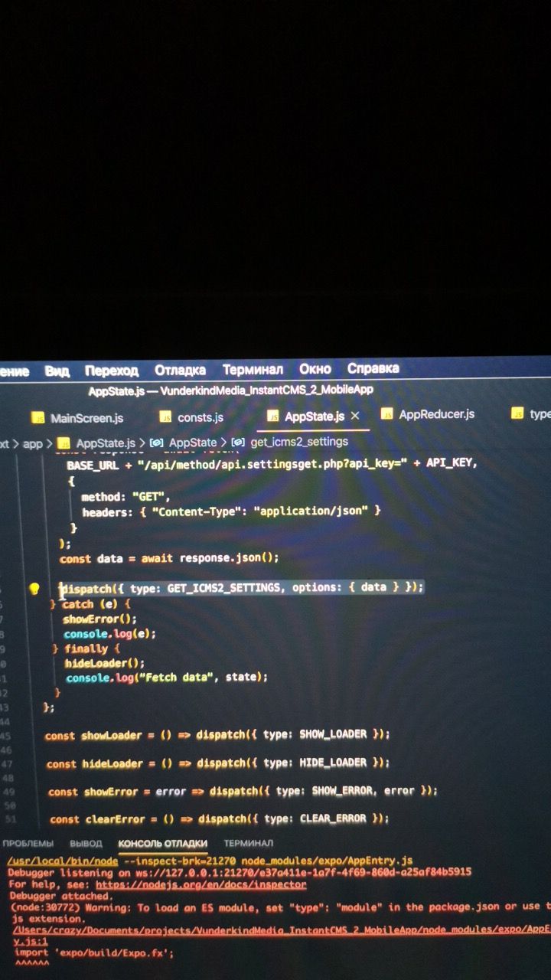
Task: Open the nodejs.org inspector docs link
Action: (x=201, y=884)
